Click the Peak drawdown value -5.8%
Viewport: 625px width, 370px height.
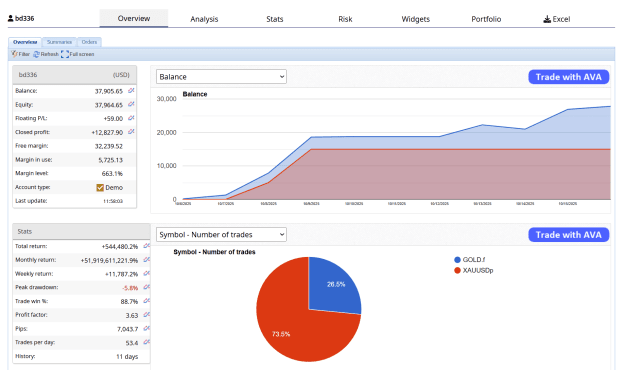[130, 288]
